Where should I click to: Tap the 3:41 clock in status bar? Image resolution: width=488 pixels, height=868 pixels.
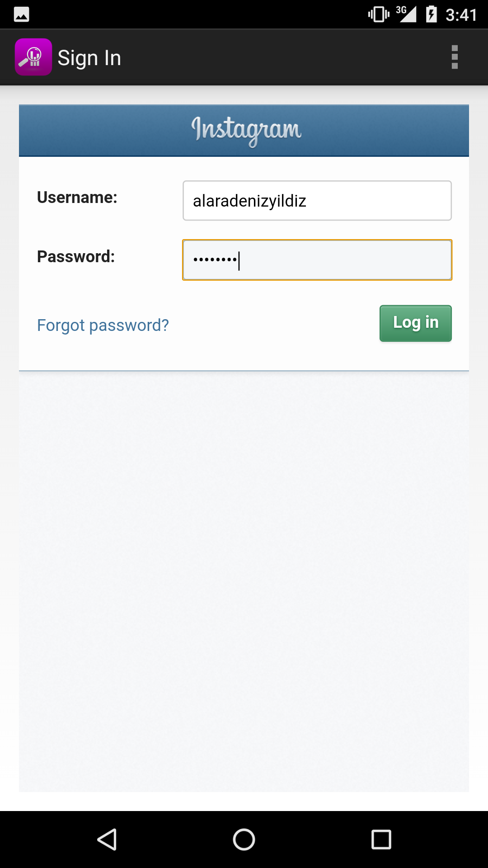pyautogui.click(x=461, y=15)
